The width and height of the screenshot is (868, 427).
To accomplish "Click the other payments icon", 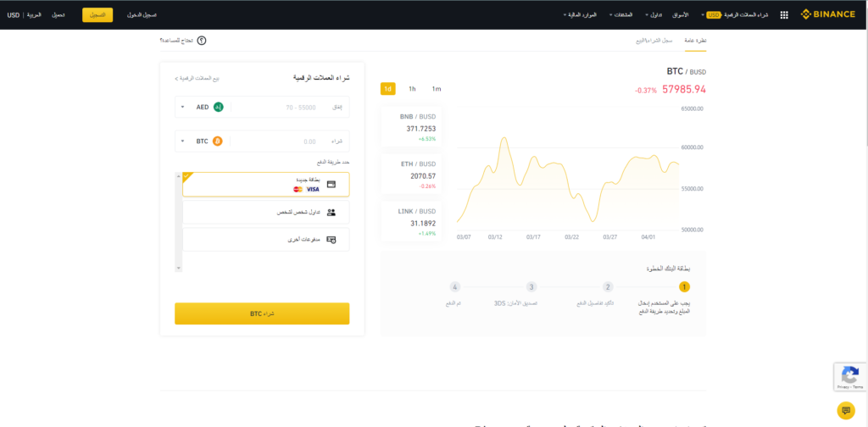I will click(331, 240).
